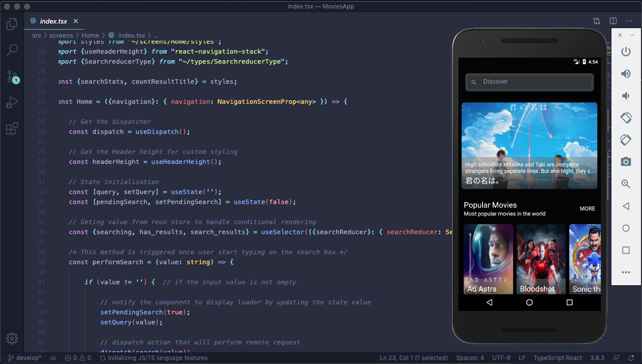642x364 pixels.
Task: Change file encoding via UTF-8
Action: click(x=502, y=358)
